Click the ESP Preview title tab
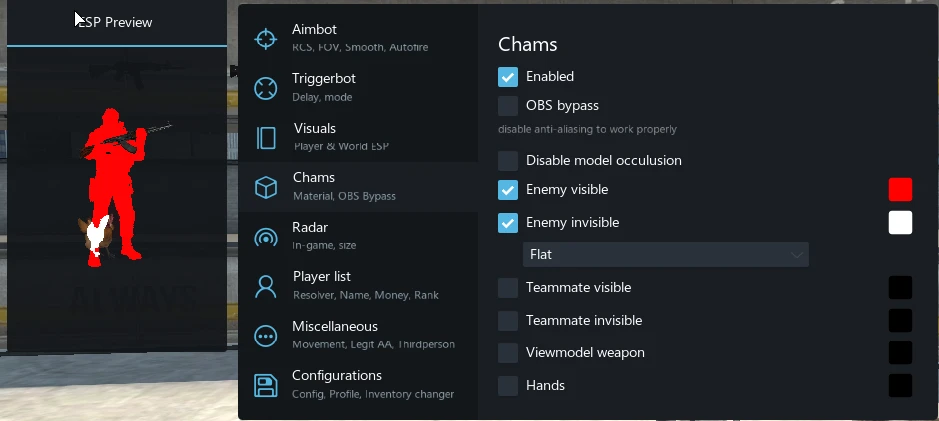 [117, 23]
